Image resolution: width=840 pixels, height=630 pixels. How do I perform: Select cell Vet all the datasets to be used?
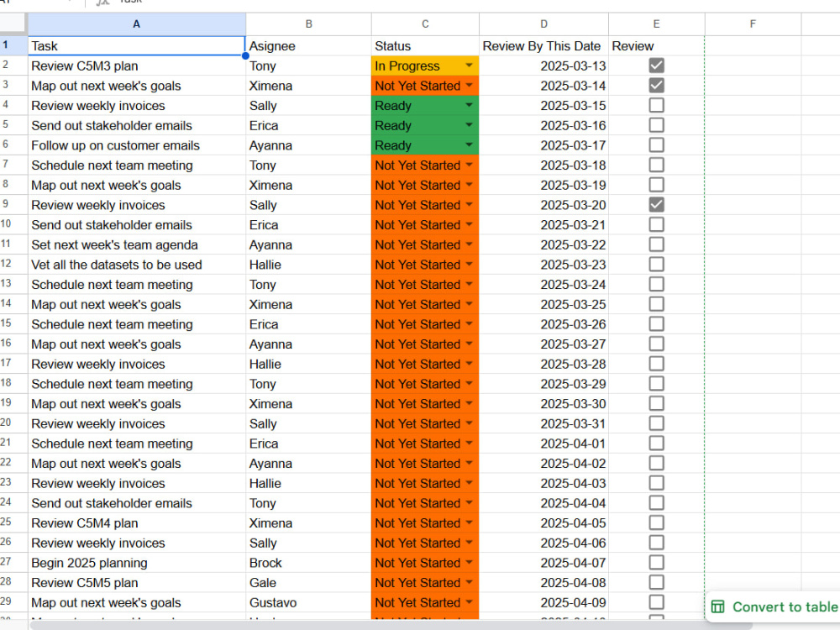[137, 265]
